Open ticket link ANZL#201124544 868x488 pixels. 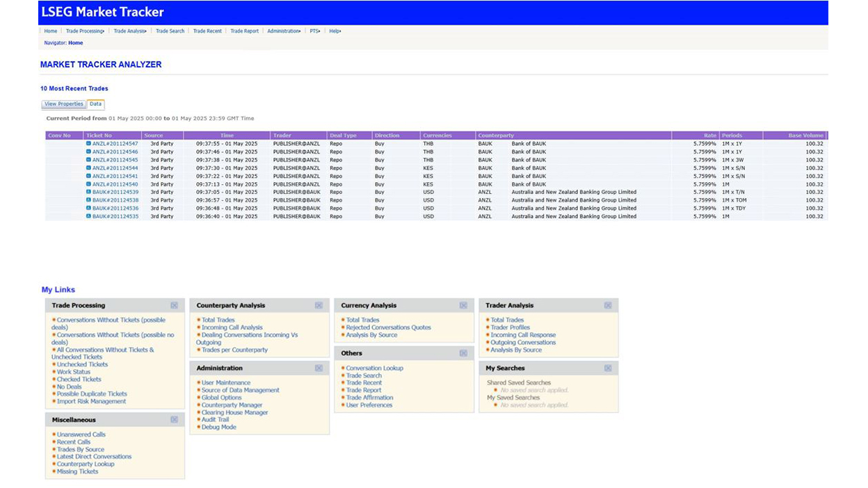(x=115, y=168)
